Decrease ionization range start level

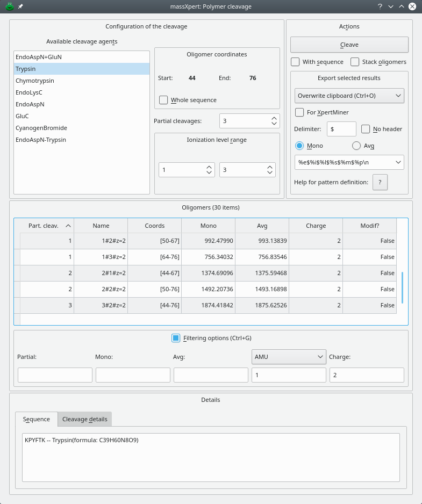point(209,172)
